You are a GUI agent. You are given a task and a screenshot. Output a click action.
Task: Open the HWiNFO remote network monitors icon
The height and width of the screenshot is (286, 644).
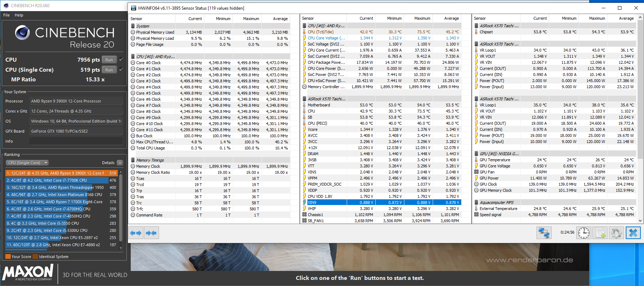tap(544, 233)
